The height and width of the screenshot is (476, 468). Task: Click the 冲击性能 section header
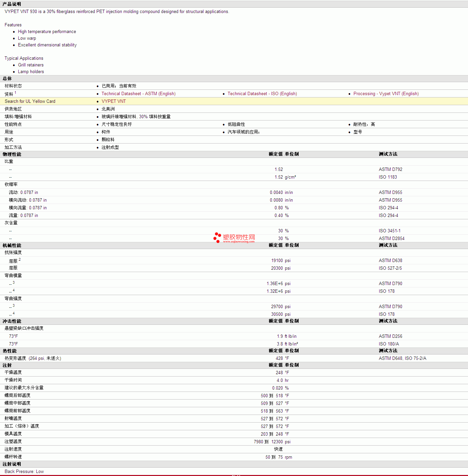click(x=12, y=321)
